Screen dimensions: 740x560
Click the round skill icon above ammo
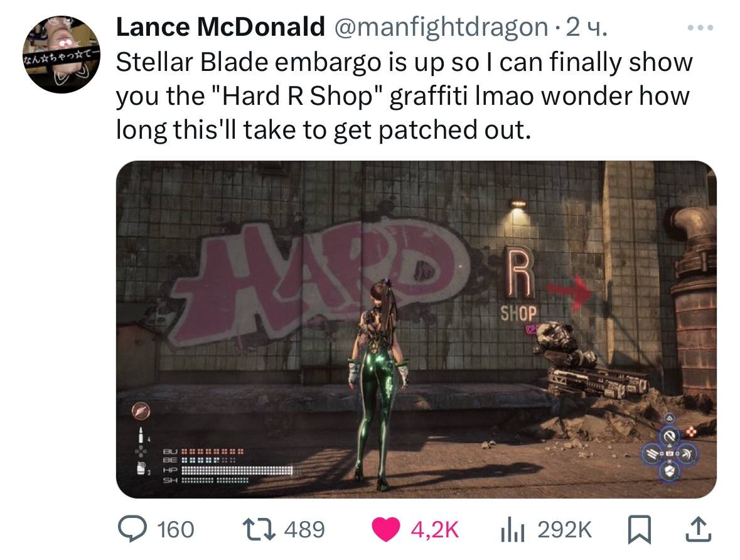click(x=141, y=411)
